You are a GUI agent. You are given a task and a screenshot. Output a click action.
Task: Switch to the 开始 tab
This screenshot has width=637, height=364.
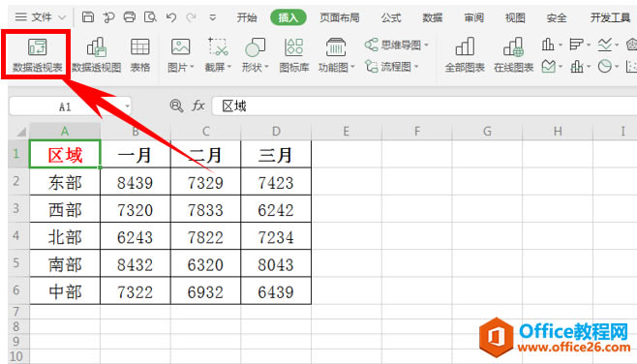[247, 17]
